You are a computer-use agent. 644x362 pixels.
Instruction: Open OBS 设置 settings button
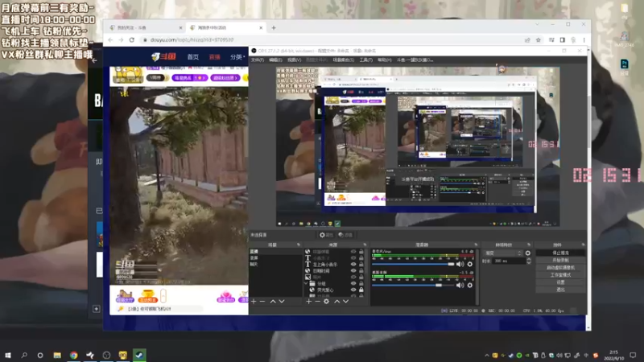[560, 282]
